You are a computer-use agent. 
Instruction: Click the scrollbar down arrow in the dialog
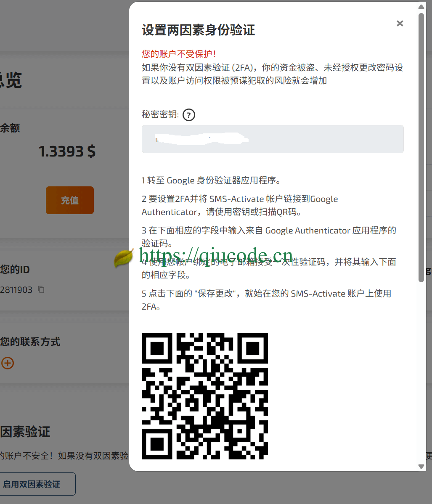pos(421,466)
